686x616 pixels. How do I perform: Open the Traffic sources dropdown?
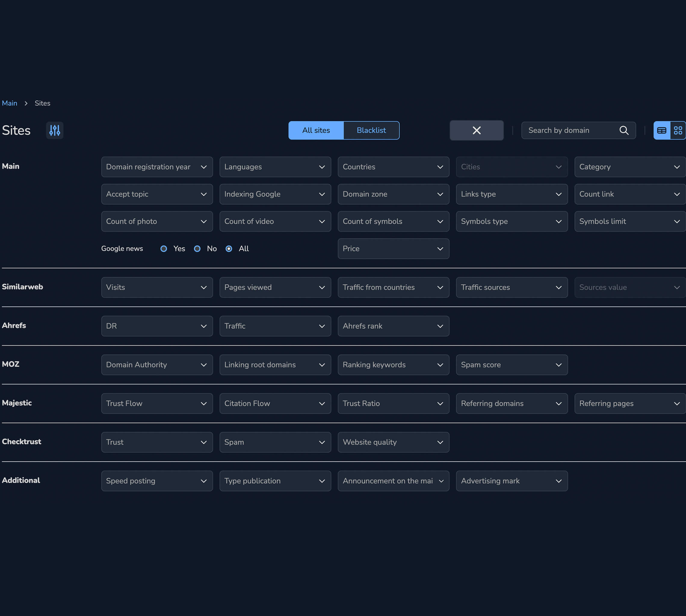click(511, 287)
